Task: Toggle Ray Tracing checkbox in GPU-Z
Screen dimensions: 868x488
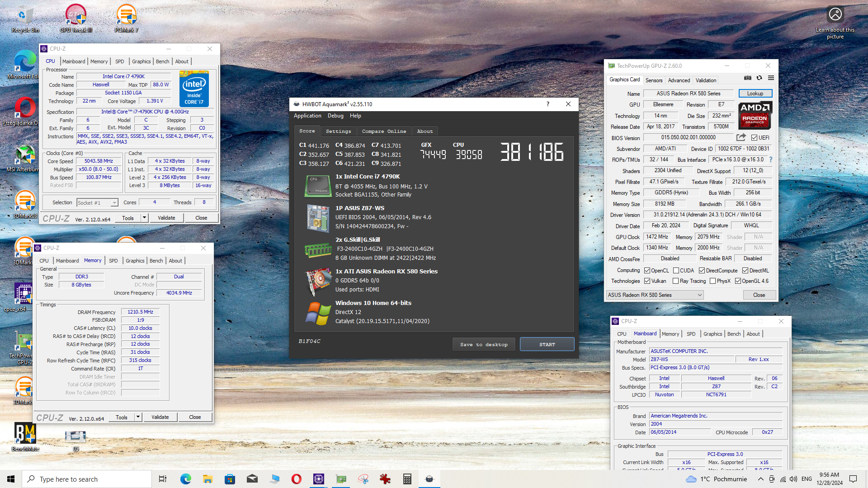Action: click(675, 281)
